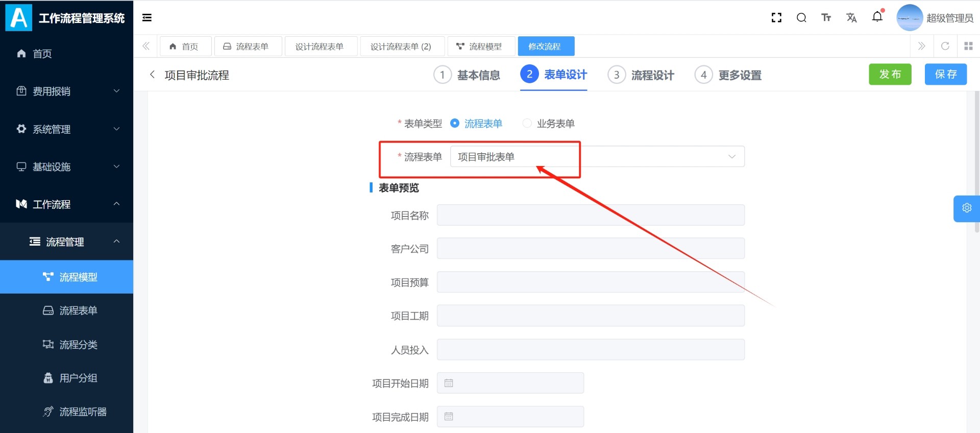Go to step 3 流程设计
980x433 pixels.
pyautogui.click(x=641, y=75)
